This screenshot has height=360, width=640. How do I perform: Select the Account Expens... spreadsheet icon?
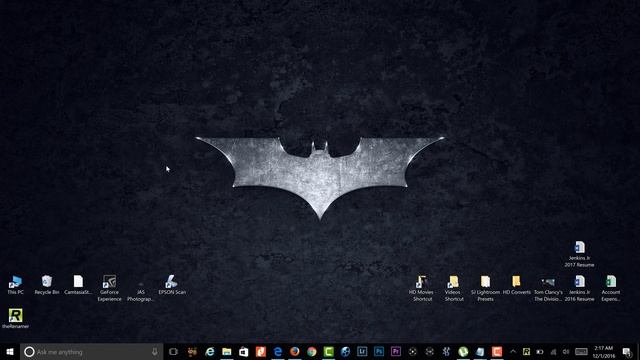tap(611, 288)
